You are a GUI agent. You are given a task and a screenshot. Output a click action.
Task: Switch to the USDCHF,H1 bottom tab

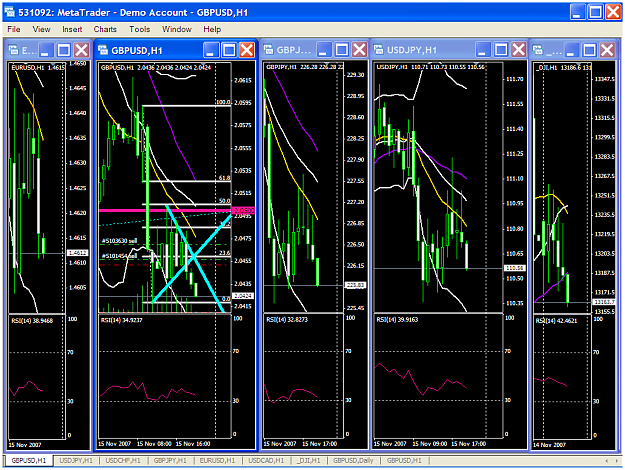click(123, 460)
